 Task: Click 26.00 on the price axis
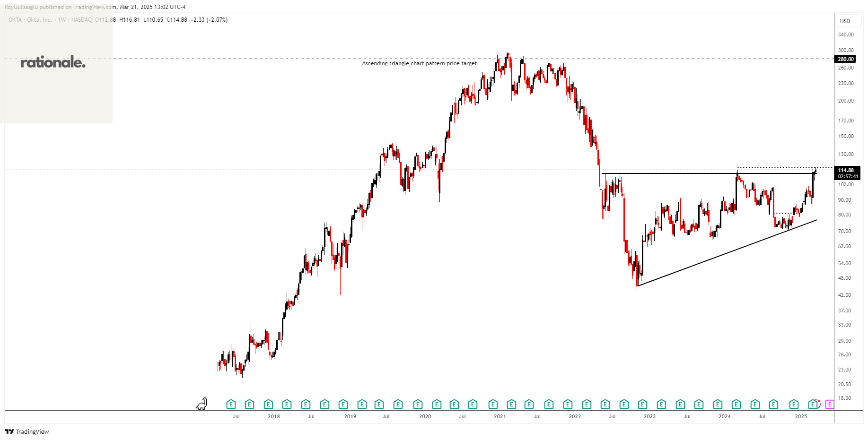(844, 354)
